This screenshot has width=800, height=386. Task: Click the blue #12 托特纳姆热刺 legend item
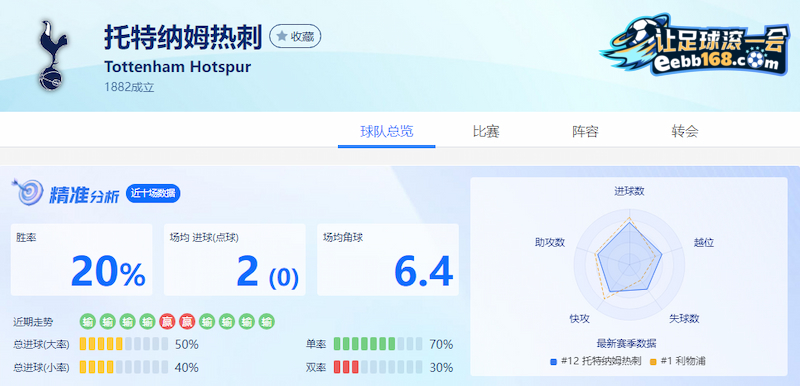595,361
